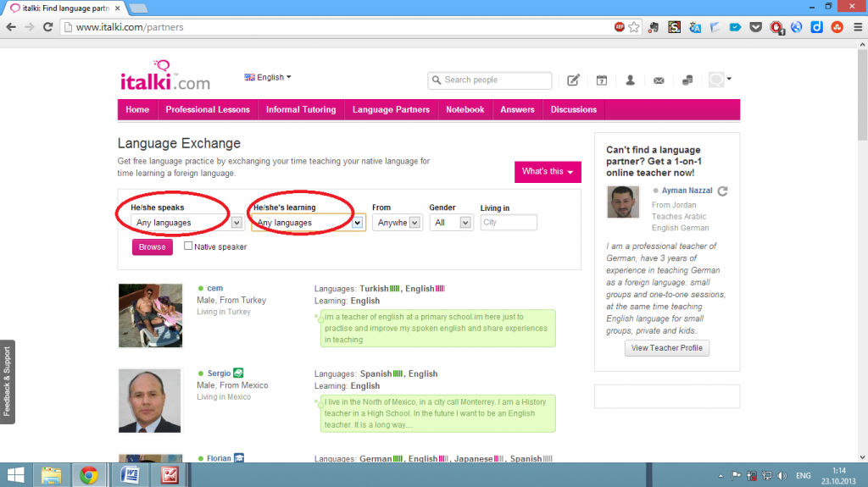Click the browser address bar
Viewport: 868px width, 487px height.
337,26
